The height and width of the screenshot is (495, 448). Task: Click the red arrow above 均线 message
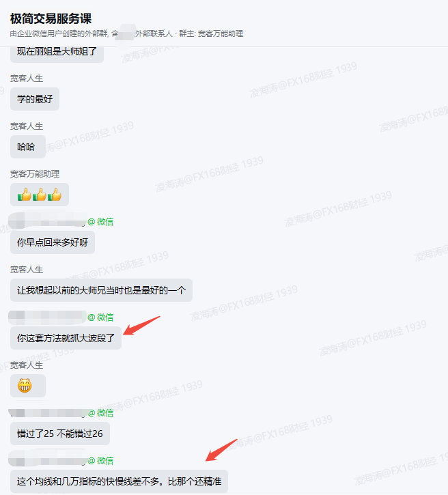(x=221, y=450)
